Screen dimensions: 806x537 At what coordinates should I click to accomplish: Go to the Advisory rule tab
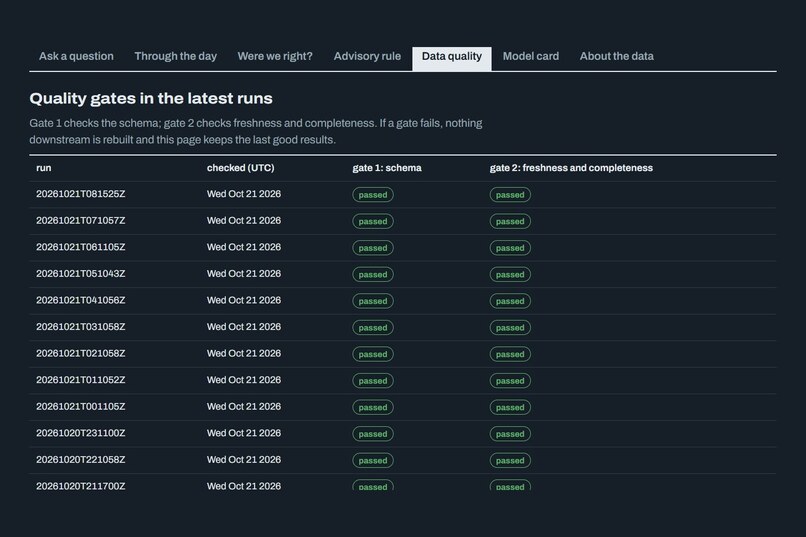pyautogui.click(x=367, y=57)
